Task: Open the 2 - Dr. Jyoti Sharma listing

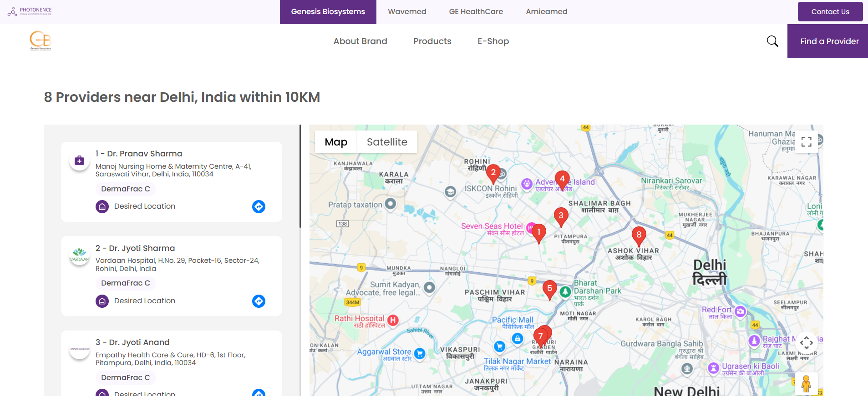Action: point(135,248)
